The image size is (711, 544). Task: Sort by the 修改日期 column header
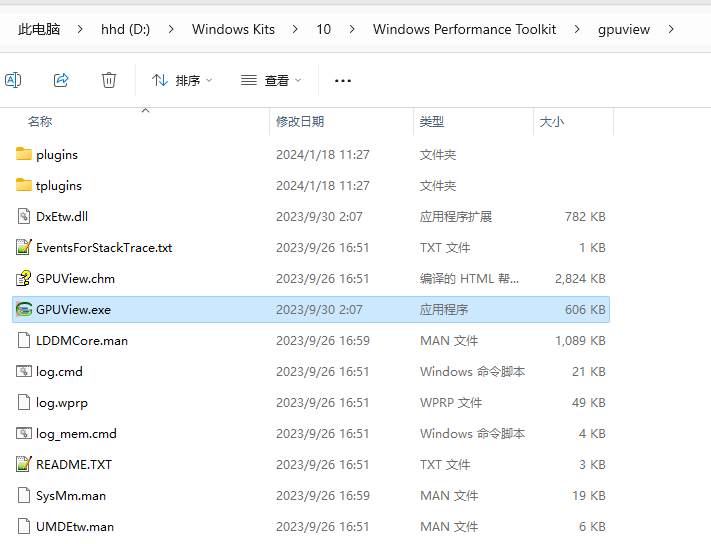[300, 121]
